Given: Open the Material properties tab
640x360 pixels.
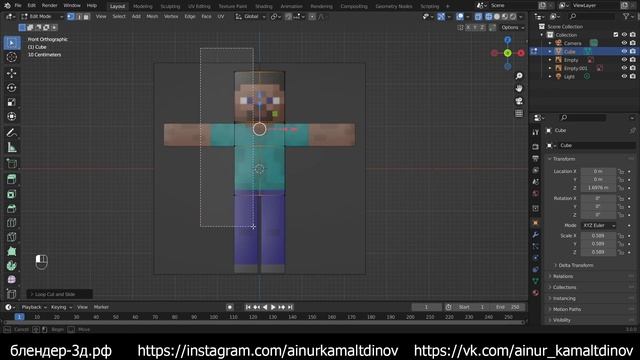Looking at the screenshot, I should (536, 293).
